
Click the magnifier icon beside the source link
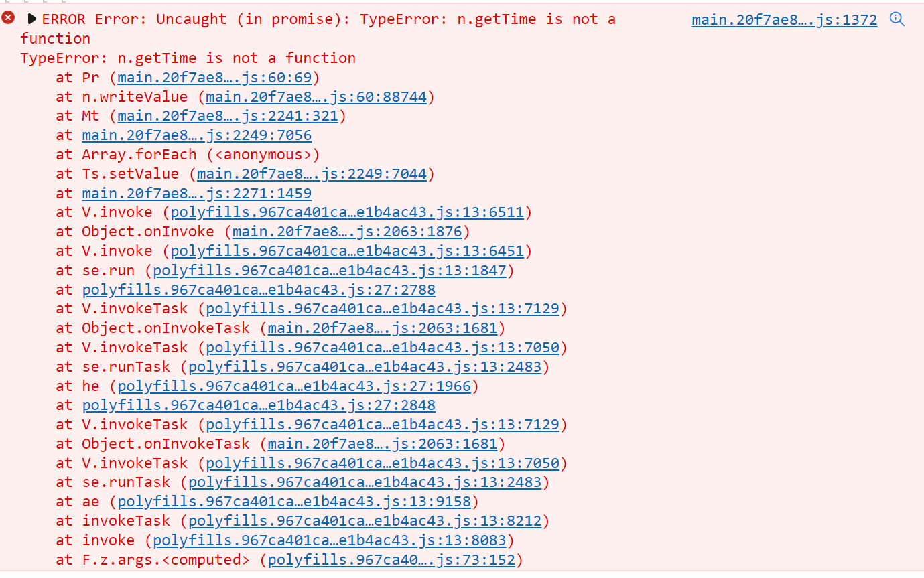tap(897, 19)
